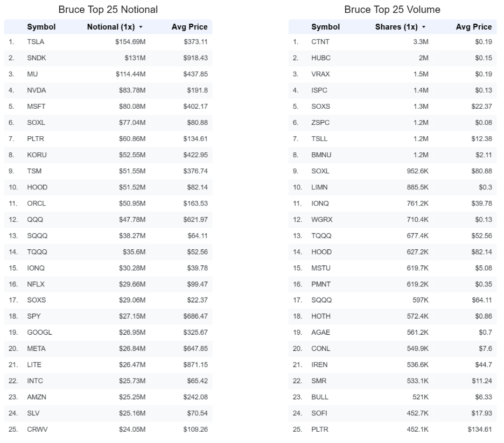The height and width of the screenshot is (443, 504).
Task: Click the Bruce Top 25 Notional title
Action: (x=108, y=10)
